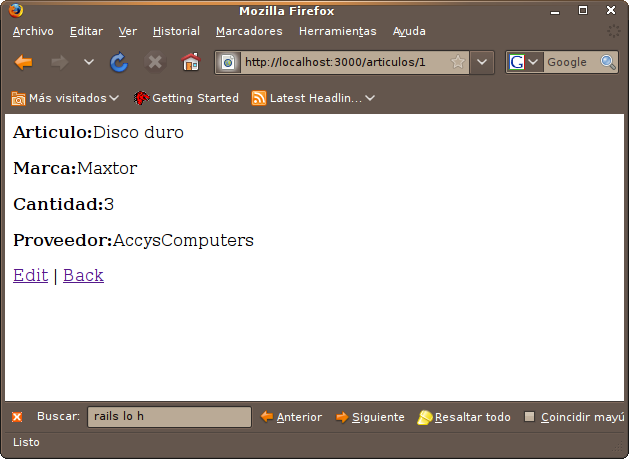Click the Buscar text field
This screenshot has height=459, width=629.
click(x=169, y=417)
